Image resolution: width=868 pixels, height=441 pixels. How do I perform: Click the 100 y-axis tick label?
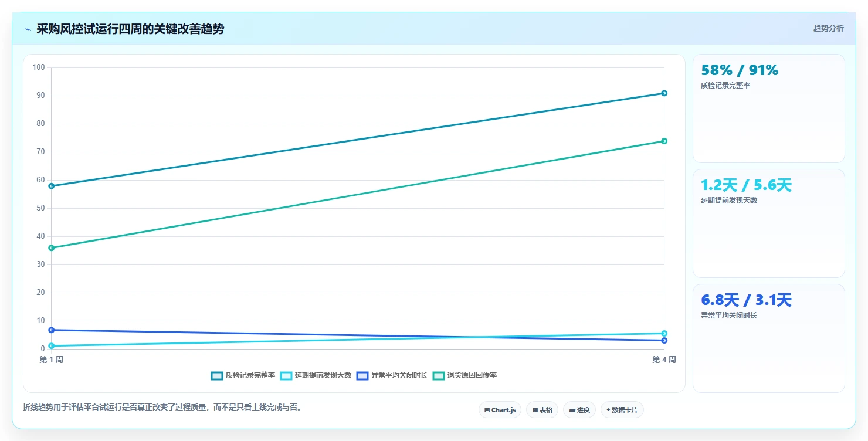(39, 67)
